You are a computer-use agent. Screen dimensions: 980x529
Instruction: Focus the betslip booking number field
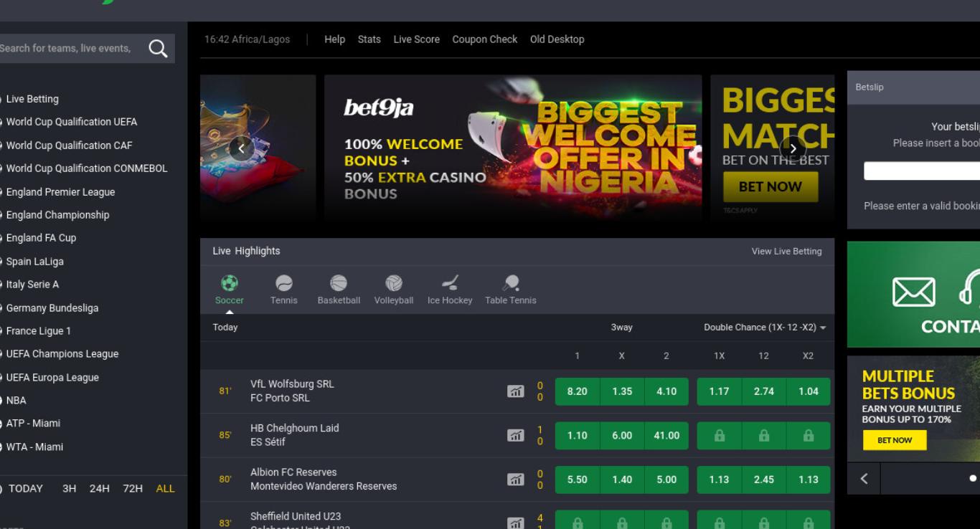[922, 171]
